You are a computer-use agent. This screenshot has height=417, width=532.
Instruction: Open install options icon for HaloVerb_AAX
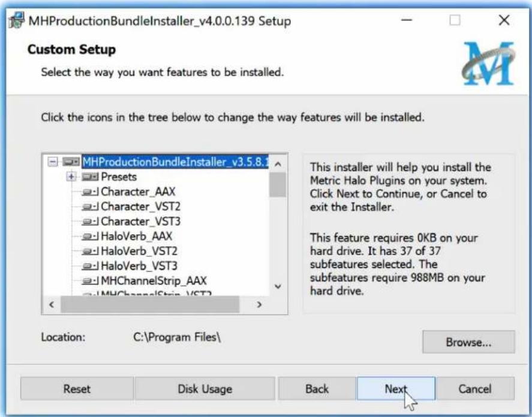click(90, 236)
